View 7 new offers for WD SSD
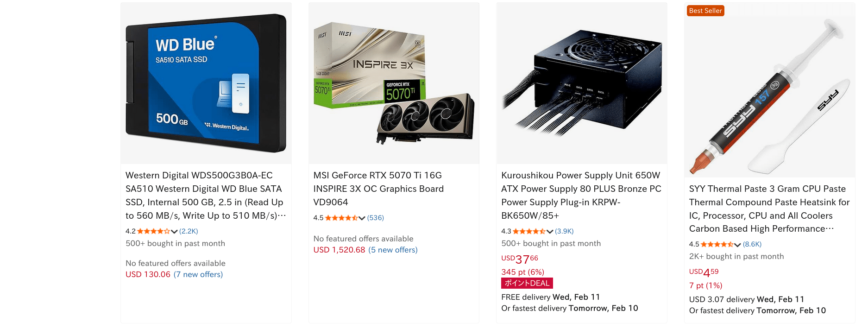Viewport: 868px width, 329px height. coord(198,274)
